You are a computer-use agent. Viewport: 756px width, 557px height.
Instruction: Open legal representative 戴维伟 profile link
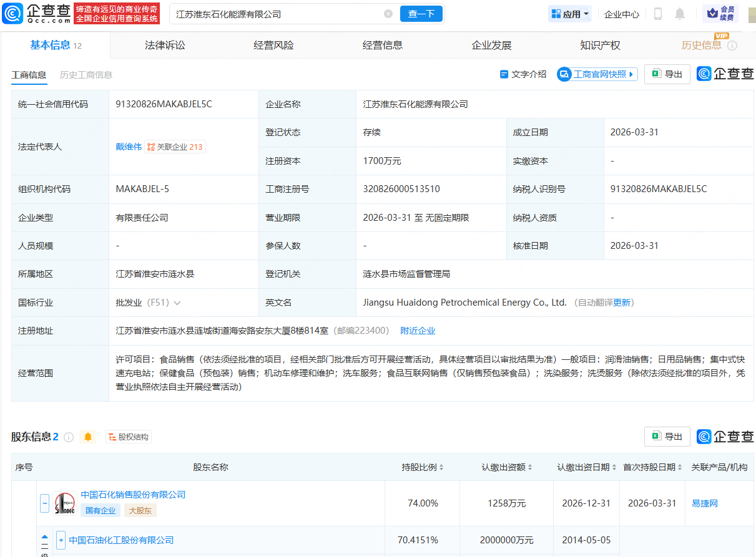[x=128, y=146]
